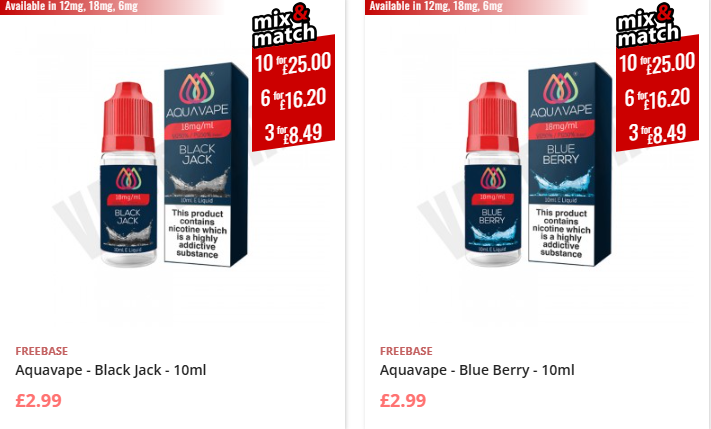The height and width of the screenshot is (429, 711).
Task: Click the availability banner above Blue Berry
Action: pos(476,7)
